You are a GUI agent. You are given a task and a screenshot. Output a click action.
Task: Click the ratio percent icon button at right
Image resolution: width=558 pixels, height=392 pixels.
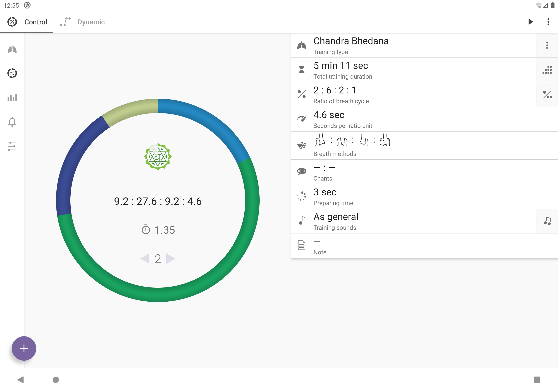tap(547, 95)
